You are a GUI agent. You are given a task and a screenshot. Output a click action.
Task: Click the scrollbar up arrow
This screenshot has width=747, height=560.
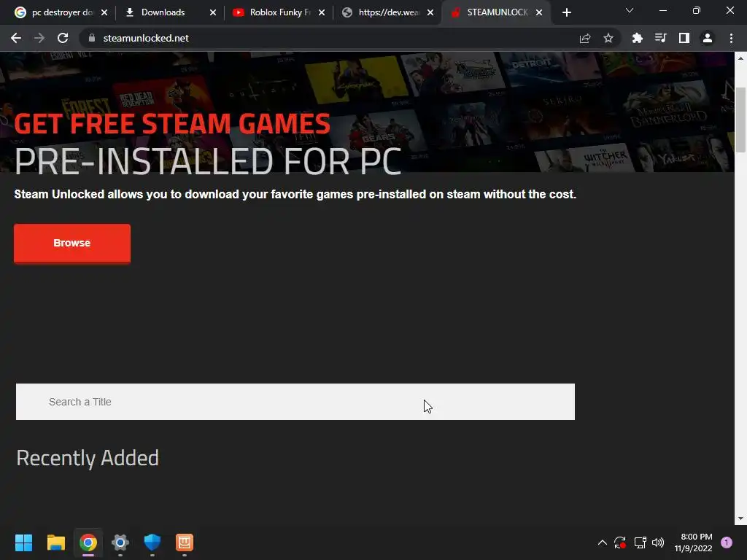tap(740, 58)
